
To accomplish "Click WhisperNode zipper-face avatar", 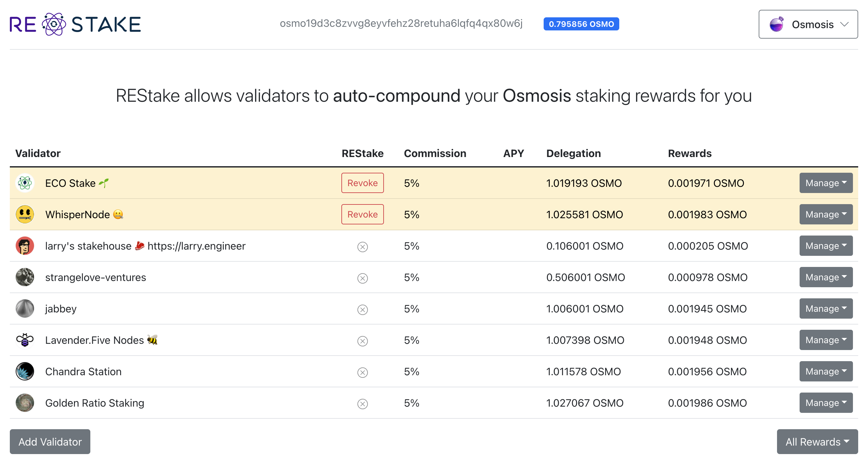I will 25,214.
